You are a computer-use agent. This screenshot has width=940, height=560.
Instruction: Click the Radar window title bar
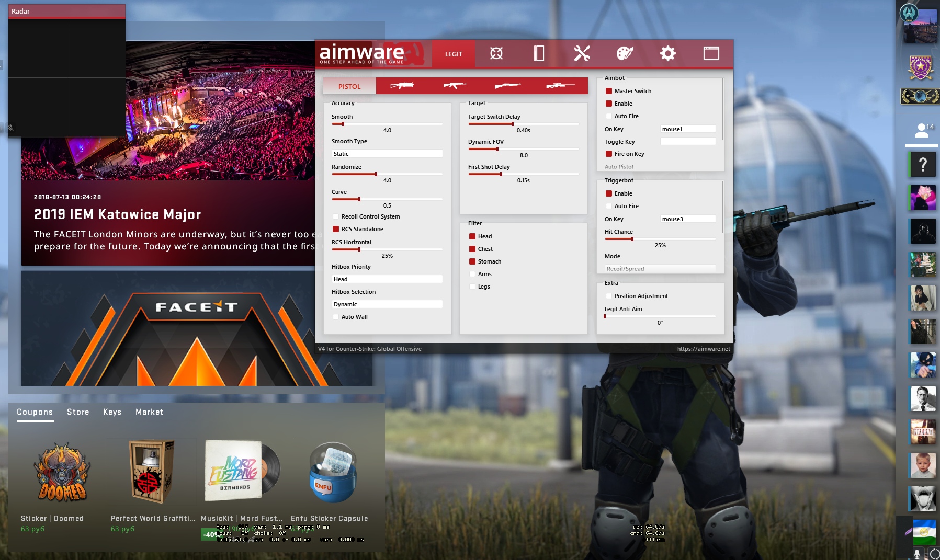click(67, 11)
